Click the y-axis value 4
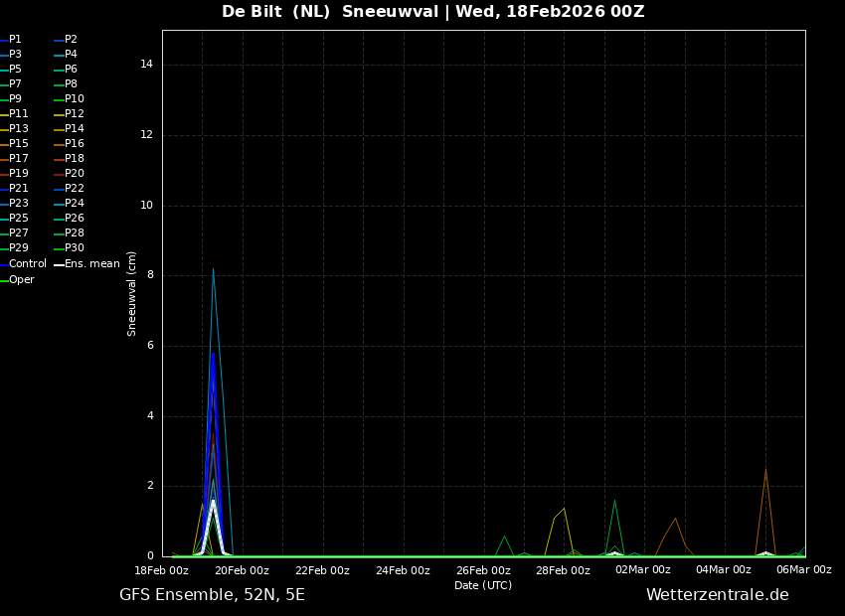Screen dimensions: 845x616 coord(150,415)
